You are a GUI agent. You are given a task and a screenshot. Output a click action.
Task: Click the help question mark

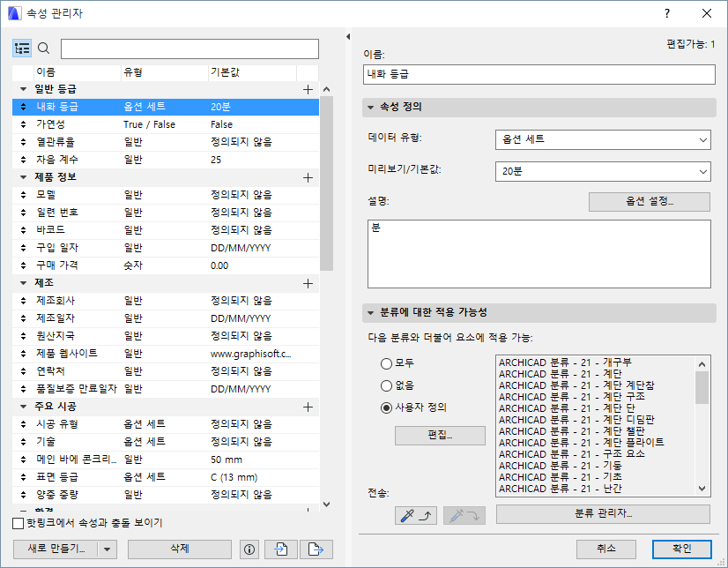[666, 13]
